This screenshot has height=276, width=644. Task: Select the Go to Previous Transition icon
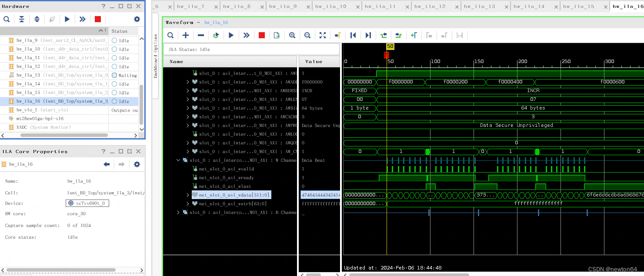tap(383, 35)
